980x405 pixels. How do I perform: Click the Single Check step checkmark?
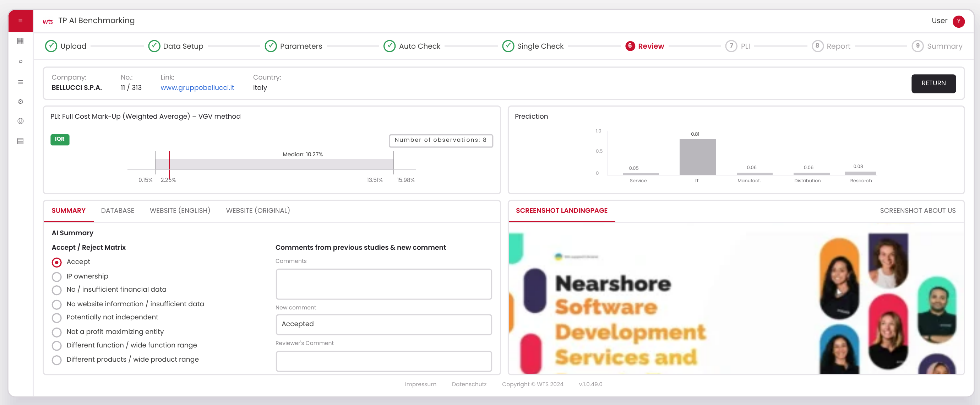click(x=508, y=46)
